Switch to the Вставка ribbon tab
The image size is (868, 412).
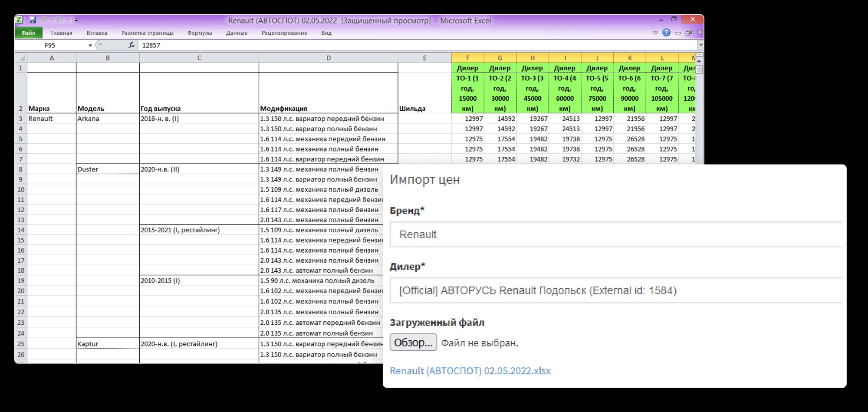(x=97, y=33)
